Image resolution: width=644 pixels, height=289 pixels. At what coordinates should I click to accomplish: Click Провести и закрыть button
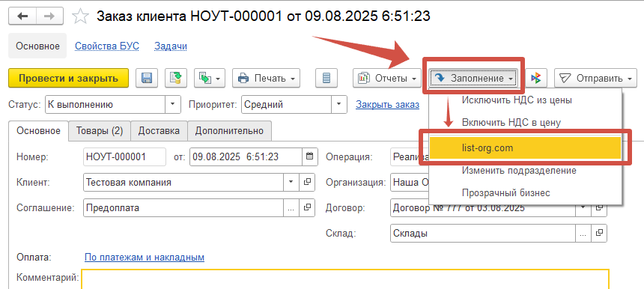click(x=69, y=78)
